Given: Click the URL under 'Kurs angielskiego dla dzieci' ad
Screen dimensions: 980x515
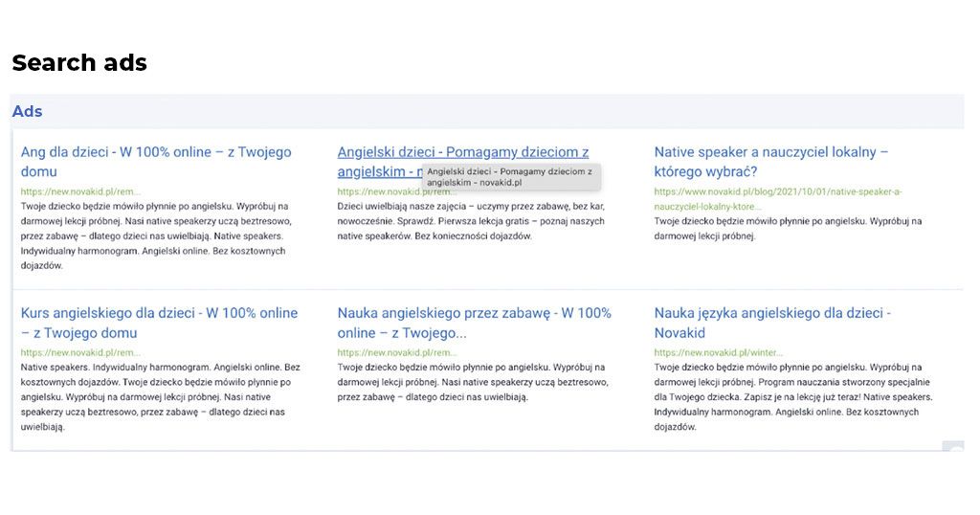Looking at the screenshot, I should coord(80,352).
